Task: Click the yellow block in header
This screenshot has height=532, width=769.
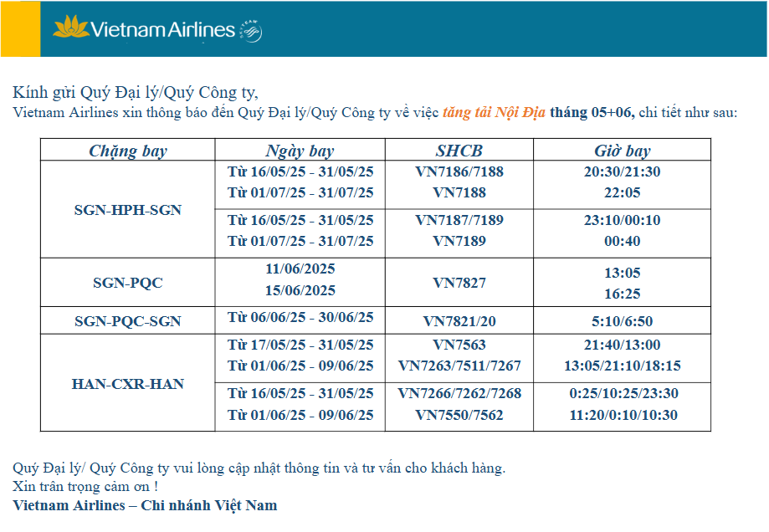Action: (21, 29)
